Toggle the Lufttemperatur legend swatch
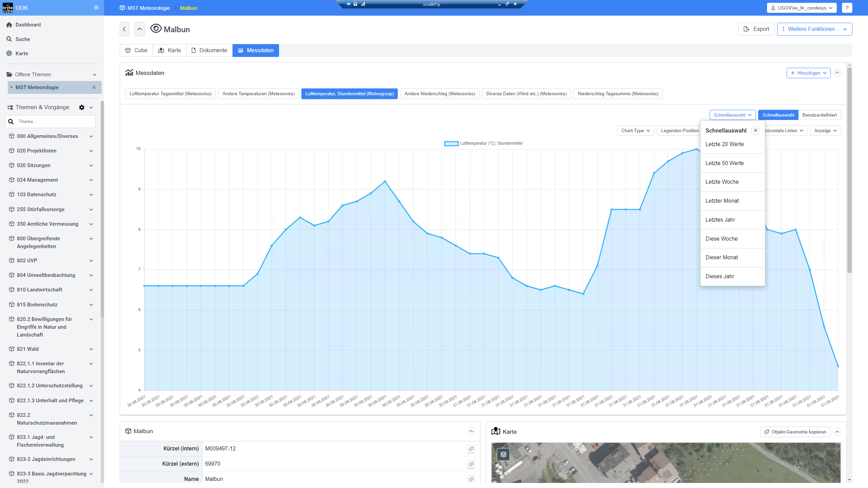868x488 pixels. pos(451,143)
